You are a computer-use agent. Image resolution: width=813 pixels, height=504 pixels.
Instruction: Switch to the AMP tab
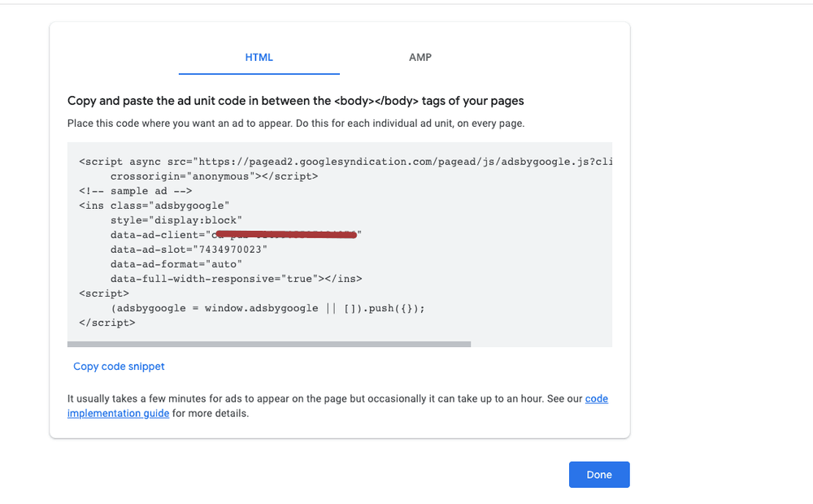coord(420,57)
